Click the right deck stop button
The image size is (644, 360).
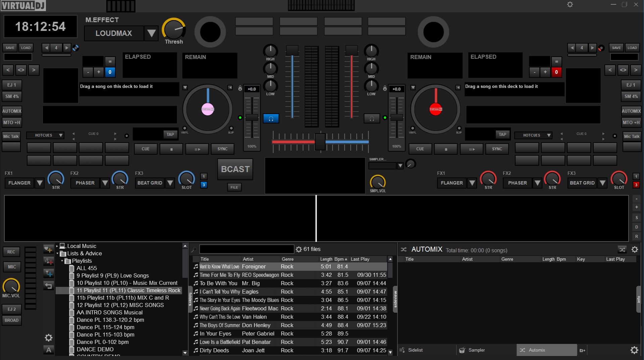pos(446,149)
